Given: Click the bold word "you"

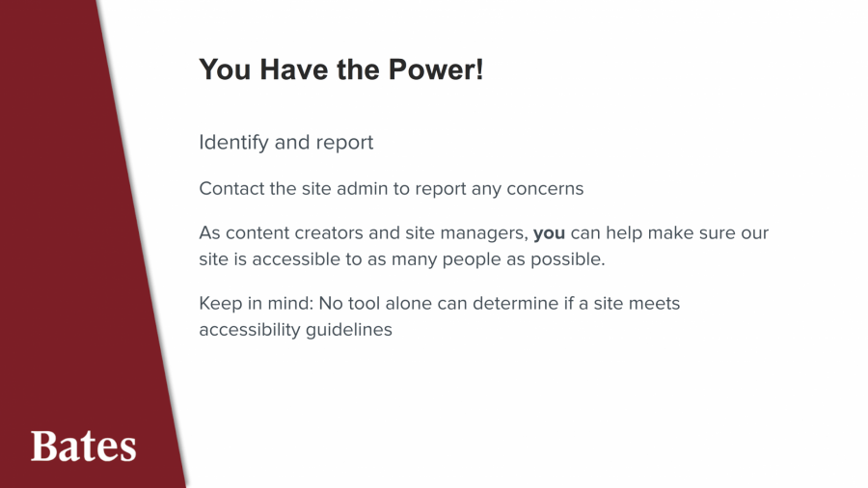Looking at the screenshot, I should (x=549, y=233).
